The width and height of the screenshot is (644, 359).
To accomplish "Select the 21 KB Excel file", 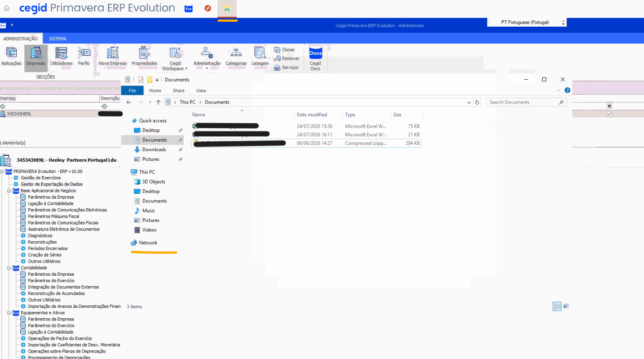I will click(x=306, y=134).
